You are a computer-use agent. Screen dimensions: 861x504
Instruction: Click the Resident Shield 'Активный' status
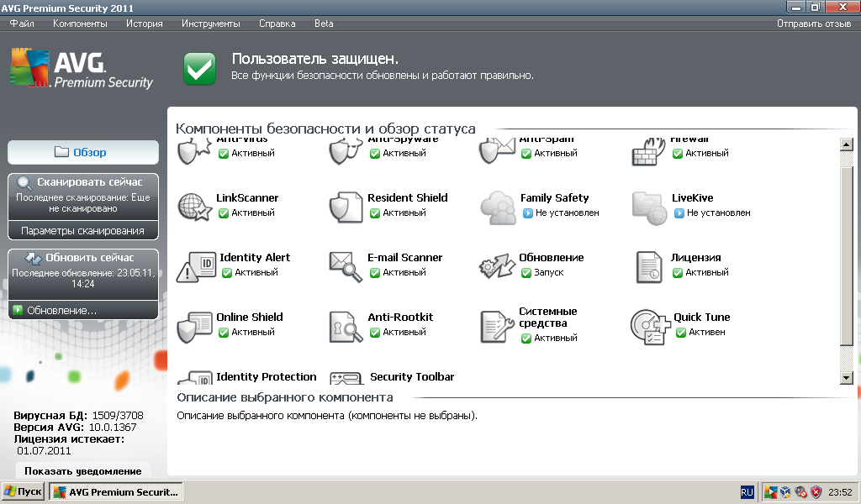(404, 213)
